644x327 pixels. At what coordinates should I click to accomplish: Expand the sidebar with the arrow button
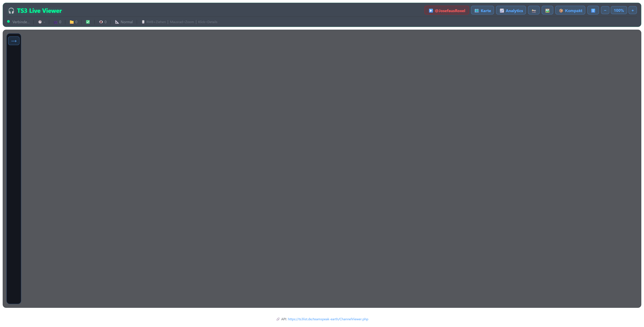click(14, 41)
